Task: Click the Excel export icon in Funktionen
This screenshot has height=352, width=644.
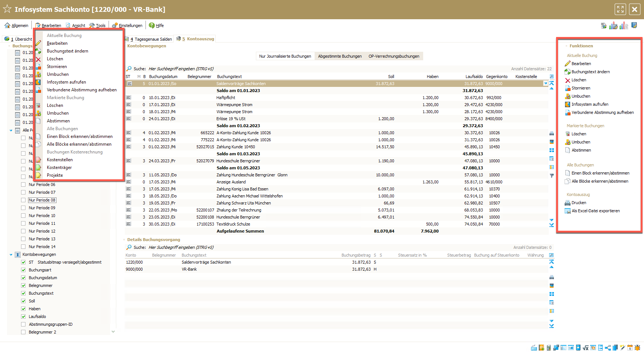Action: (568, 211)
